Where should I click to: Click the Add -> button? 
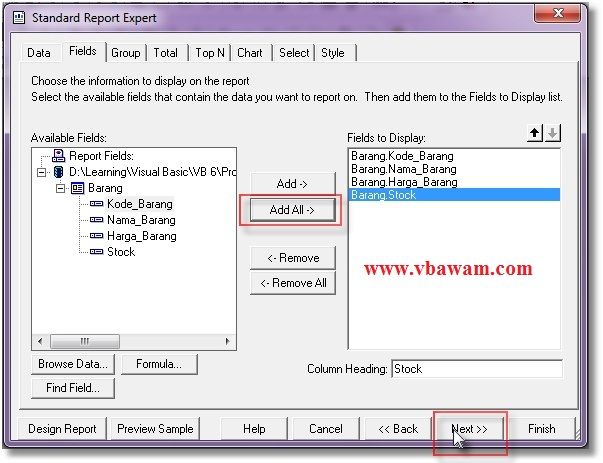pyautogui.click(x=292, y=184)
